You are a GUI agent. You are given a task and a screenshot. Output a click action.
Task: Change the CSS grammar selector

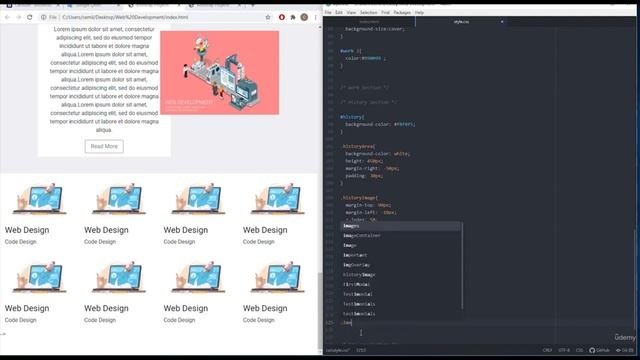coord(580,350)
